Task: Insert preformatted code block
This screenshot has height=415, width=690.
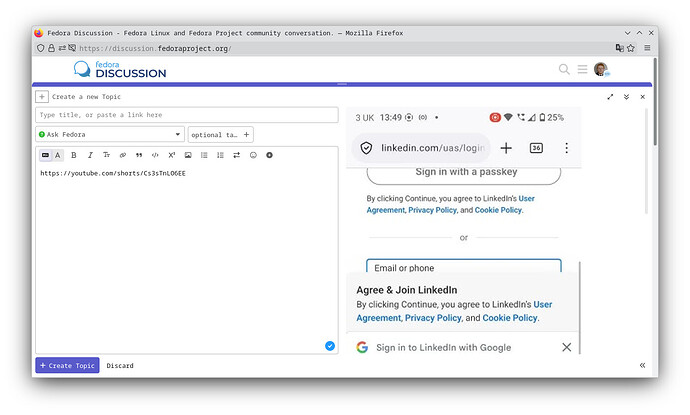Action: pos(155,155)
